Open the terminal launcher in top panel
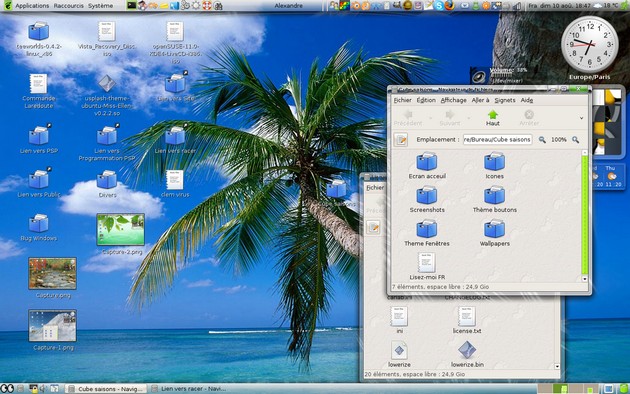Image resolution: width=630 pixels, height=394 pixels. (x=132, y=5)
